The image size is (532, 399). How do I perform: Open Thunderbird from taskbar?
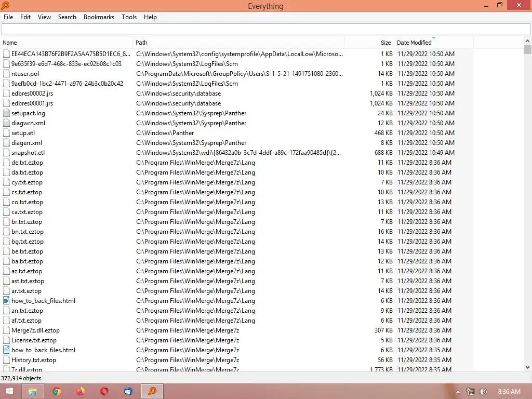[128, 392]
